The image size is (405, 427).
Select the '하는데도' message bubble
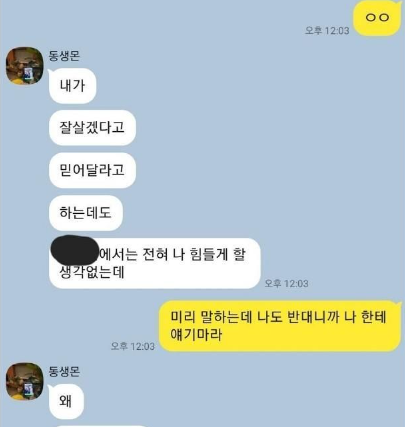tap(86, 213)
